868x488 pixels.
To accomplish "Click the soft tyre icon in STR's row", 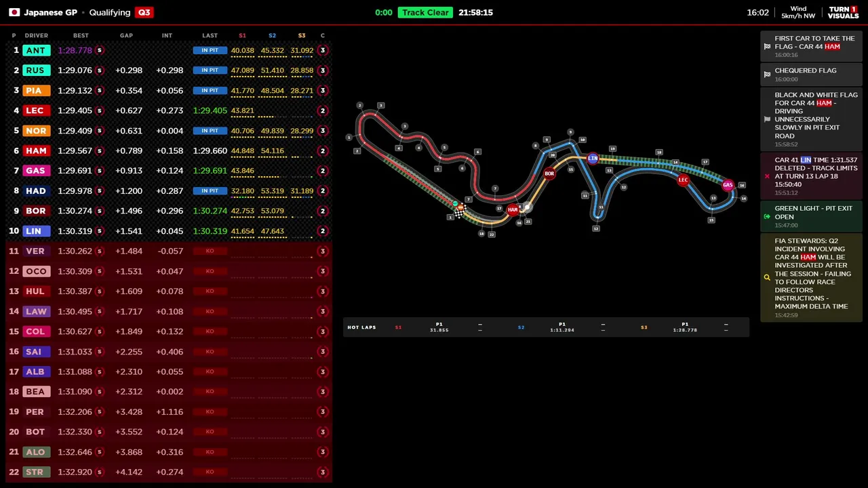I will [x=100, y=472].
